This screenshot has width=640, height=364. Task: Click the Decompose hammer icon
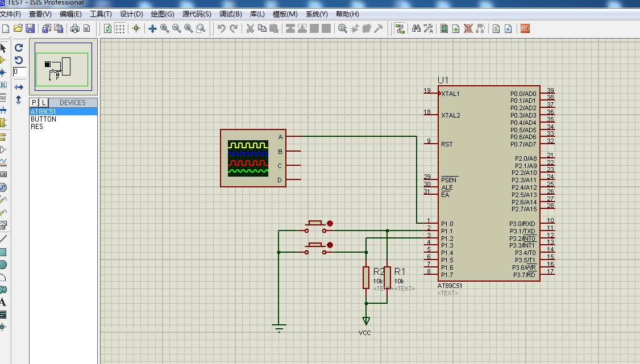[379, 28]
